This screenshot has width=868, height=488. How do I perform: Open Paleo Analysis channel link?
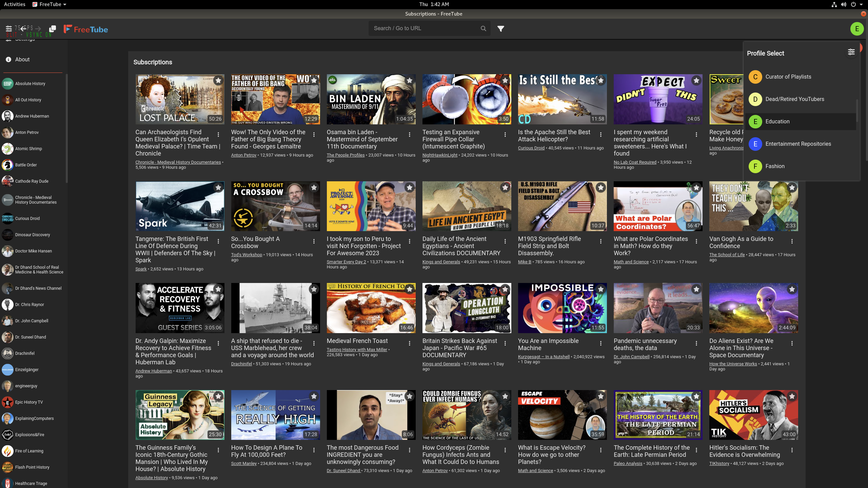click(628, 464)
